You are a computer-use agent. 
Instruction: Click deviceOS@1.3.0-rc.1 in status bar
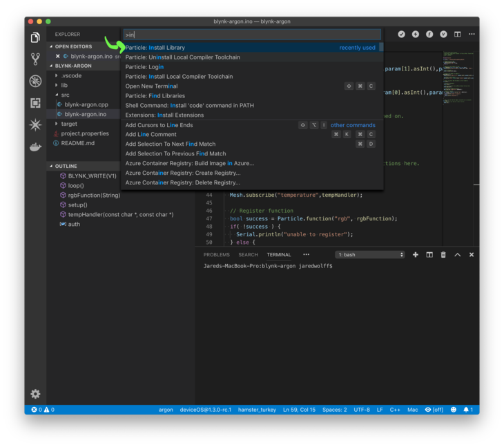tap(205, 410)
